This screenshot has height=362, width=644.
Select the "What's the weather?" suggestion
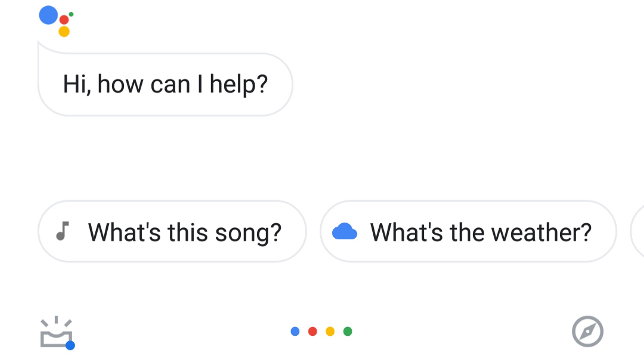(468, 231)
